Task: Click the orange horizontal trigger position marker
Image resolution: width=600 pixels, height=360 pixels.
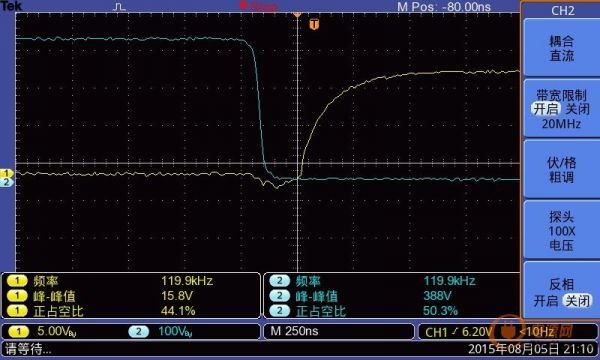Action: pos(297,14)
